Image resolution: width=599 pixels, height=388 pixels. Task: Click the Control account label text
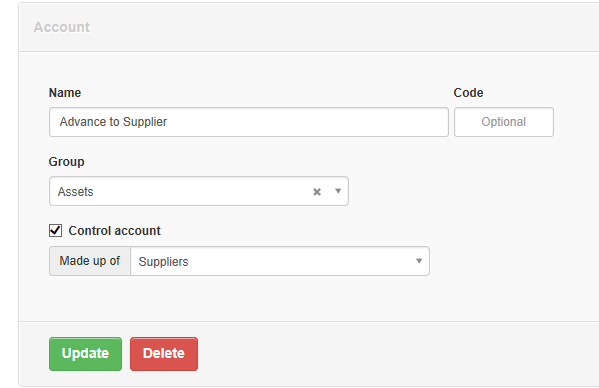click(x=114, y=231)
